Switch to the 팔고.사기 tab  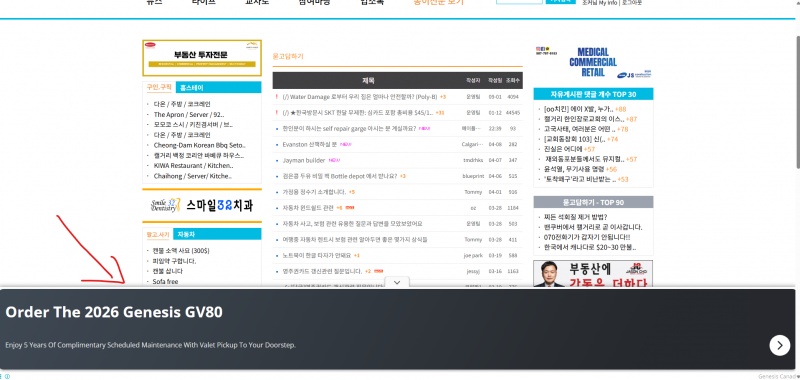158,234
